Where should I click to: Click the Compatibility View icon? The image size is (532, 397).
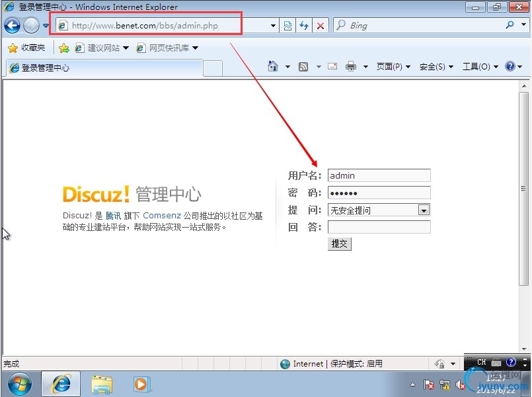pos(287,26)
